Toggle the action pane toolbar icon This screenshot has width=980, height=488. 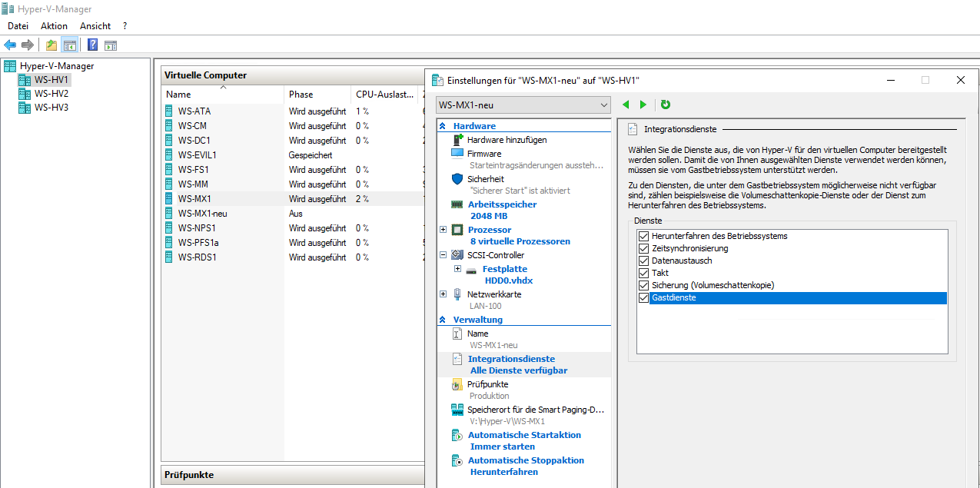click(111, 45)
